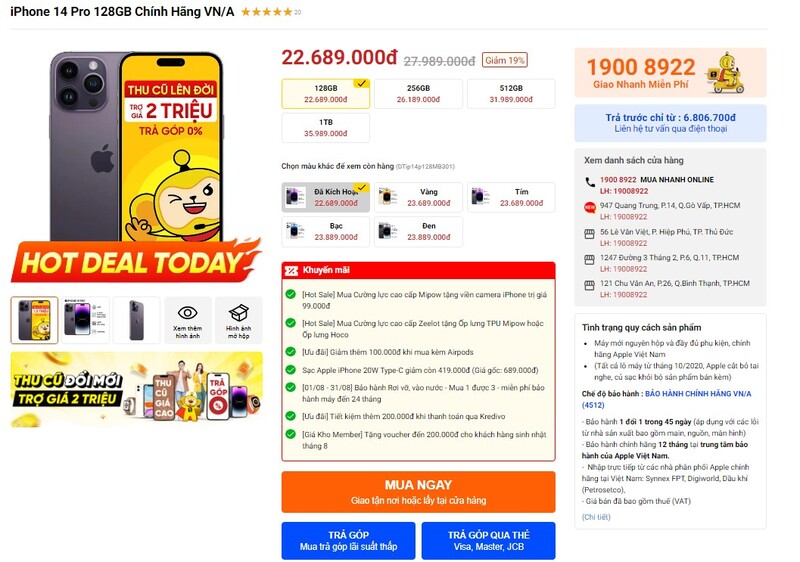Click the MUA NGAY buy now button
800x562 pixels.
(x=418, y=492)
